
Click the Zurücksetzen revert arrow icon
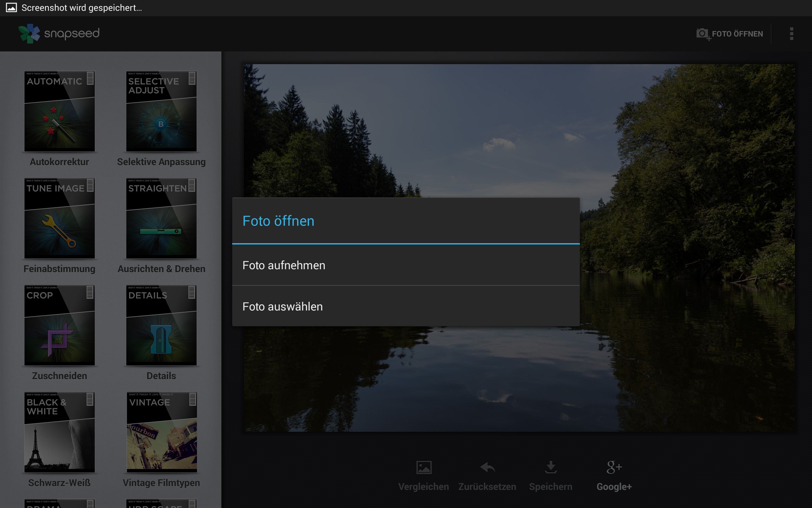coord(487,467)
